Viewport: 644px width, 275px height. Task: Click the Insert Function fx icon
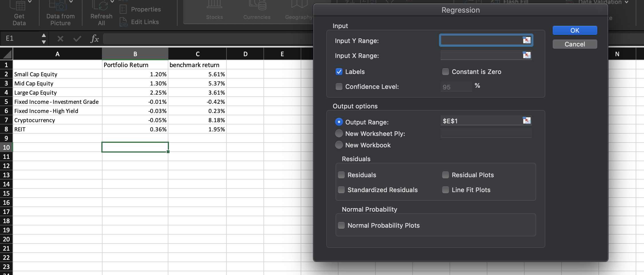tap(94, 38)
